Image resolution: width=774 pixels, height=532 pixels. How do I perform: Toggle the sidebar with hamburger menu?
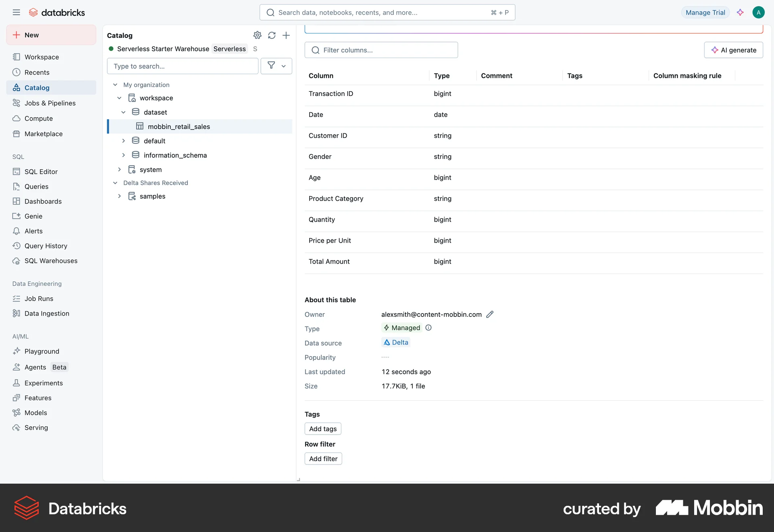click(17, 12)
